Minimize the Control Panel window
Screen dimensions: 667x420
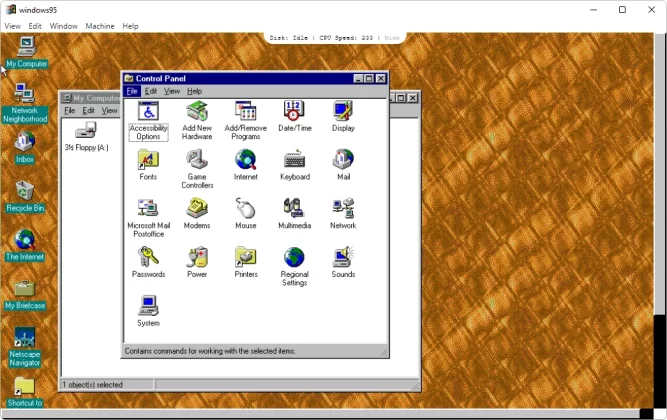[x=358, y=78]
